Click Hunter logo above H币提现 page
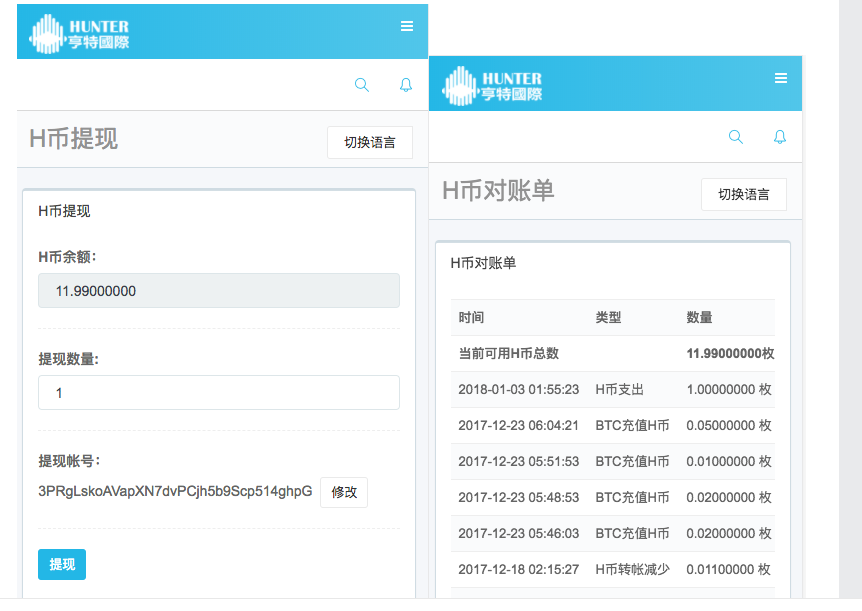 pos(80,33)
